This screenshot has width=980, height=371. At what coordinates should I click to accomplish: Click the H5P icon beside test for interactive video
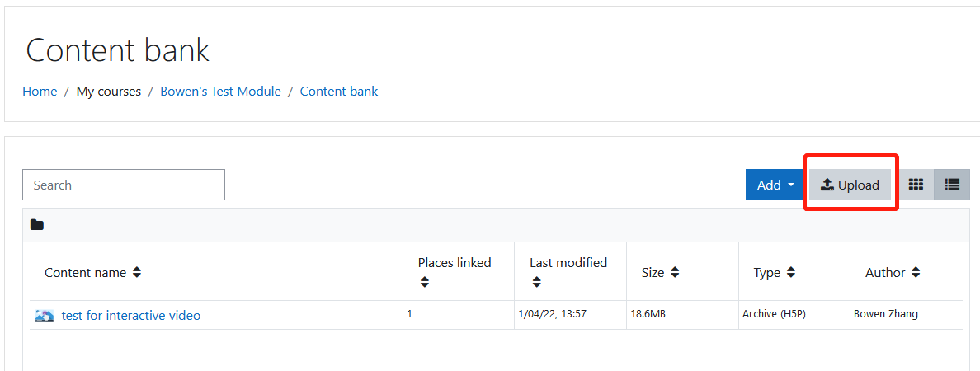pyautogui.click(x=45, y=316)
